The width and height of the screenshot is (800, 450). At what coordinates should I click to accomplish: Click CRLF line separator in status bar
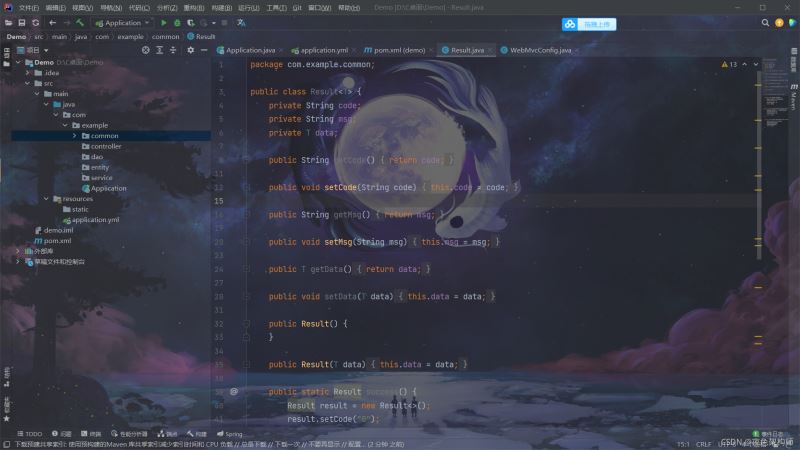(704, 444)
